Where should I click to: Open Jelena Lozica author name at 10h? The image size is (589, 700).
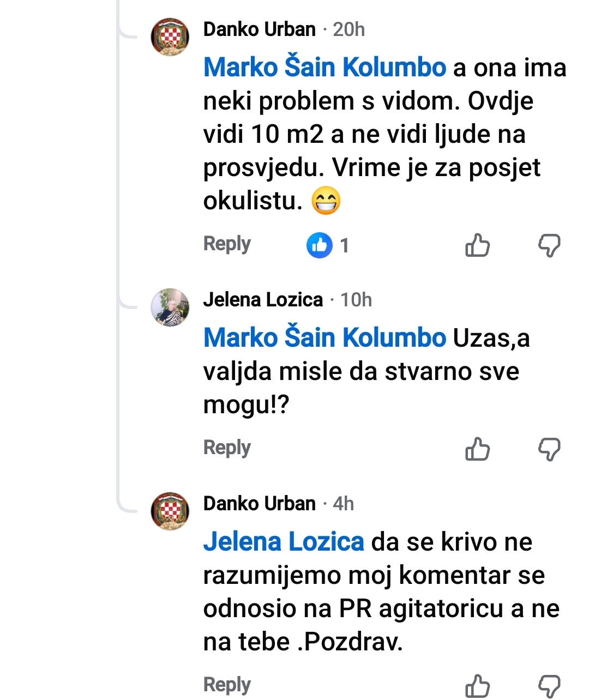[x=263, y=300]
